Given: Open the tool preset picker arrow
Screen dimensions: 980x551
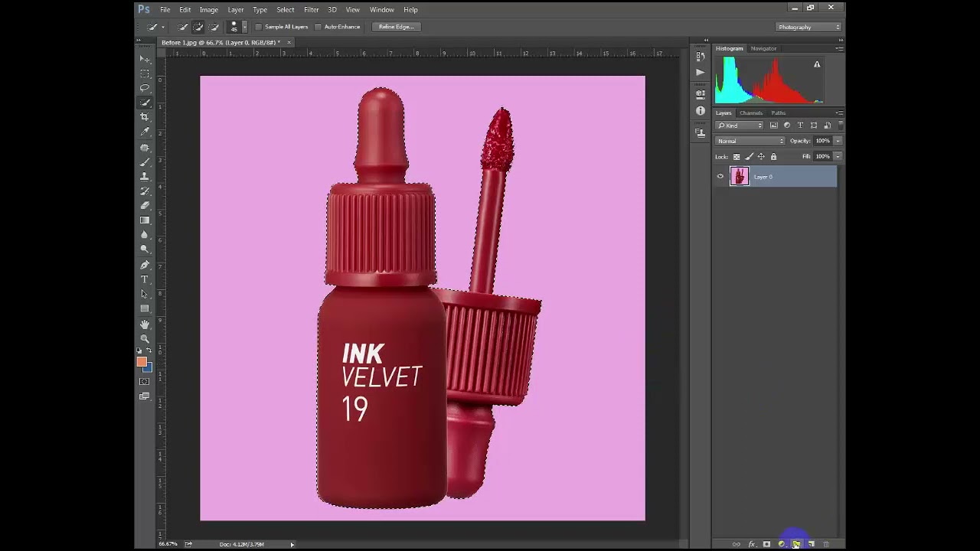Looking at the screenshot, I should pyautogui.click(x=162, y=27).
